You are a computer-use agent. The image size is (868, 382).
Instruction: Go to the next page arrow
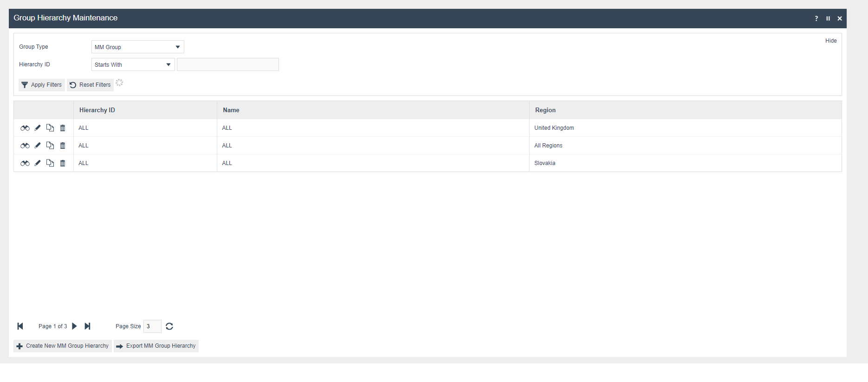tap(74, 326)
